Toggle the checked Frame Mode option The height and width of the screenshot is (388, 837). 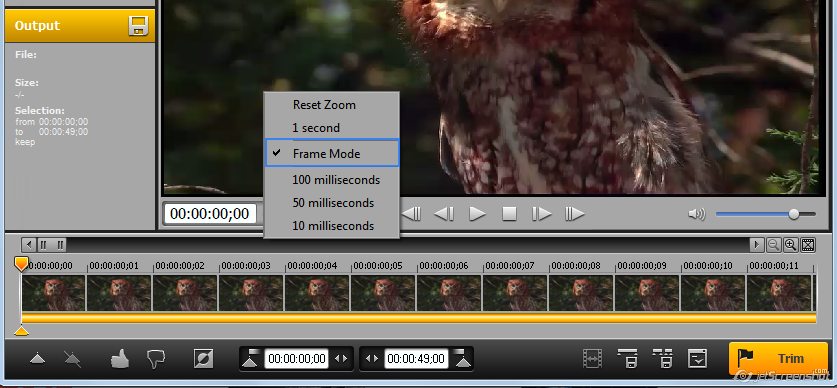(331, 154)
